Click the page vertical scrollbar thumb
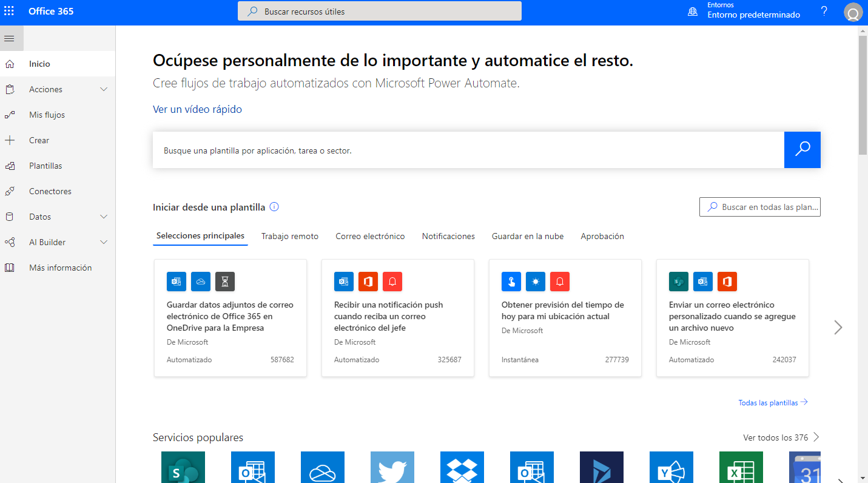 pyautogui.click(x=863, y=95)
